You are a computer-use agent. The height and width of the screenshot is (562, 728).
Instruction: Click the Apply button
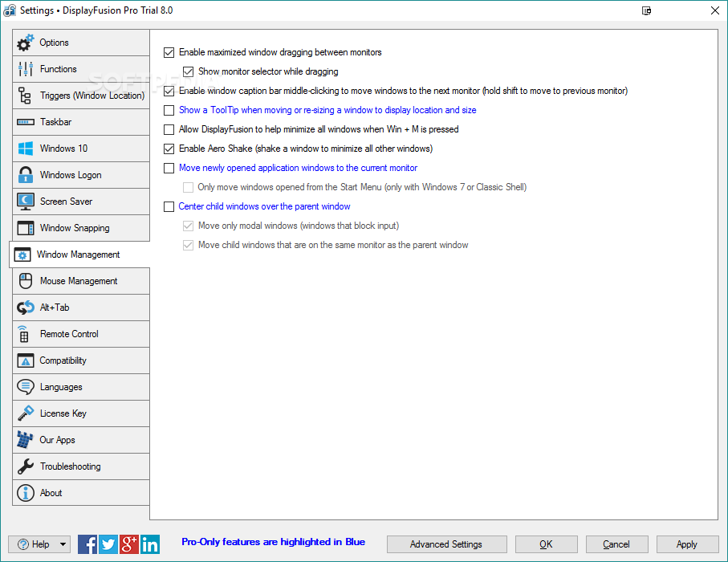tap(687, 544)
